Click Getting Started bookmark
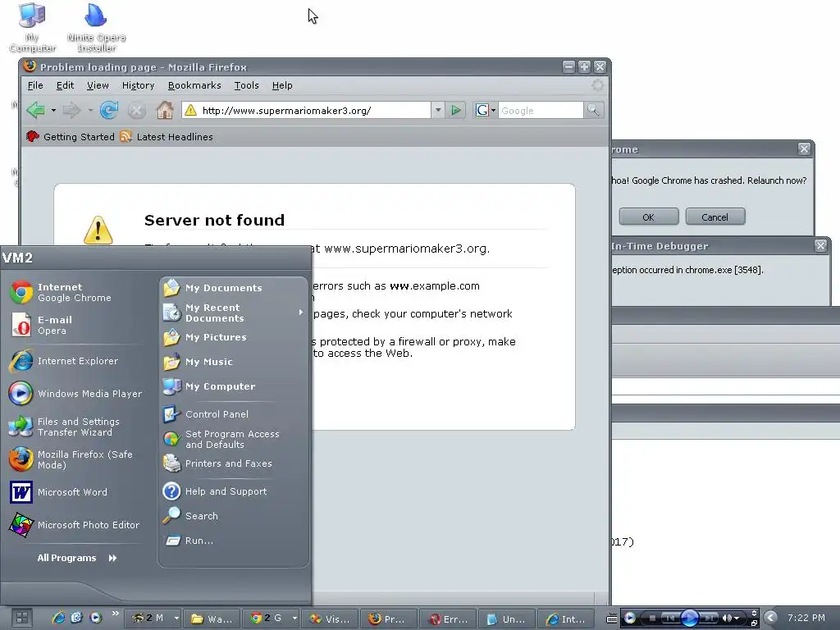This screenshot has width=840, height=630. pos(71,137)
